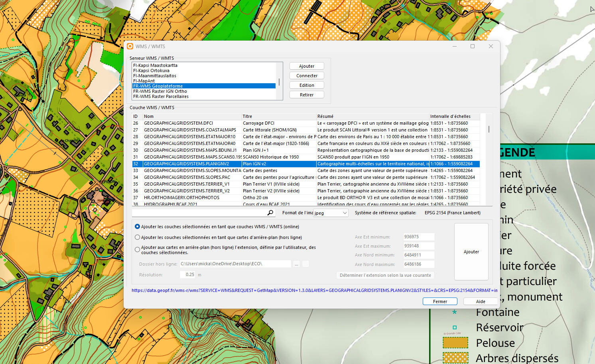Select layer row 37 HR.ORTHOIMAGERY.ORTHOPHOTOS
This screenshot has width=595, height=364.
pyautogui.click(x=306, y=198)
